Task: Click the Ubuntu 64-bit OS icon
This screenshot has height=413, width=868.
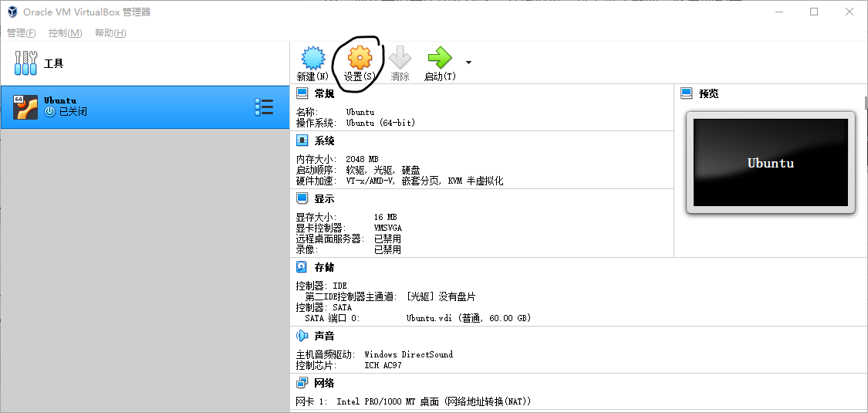Action: [x=25, y=107]
